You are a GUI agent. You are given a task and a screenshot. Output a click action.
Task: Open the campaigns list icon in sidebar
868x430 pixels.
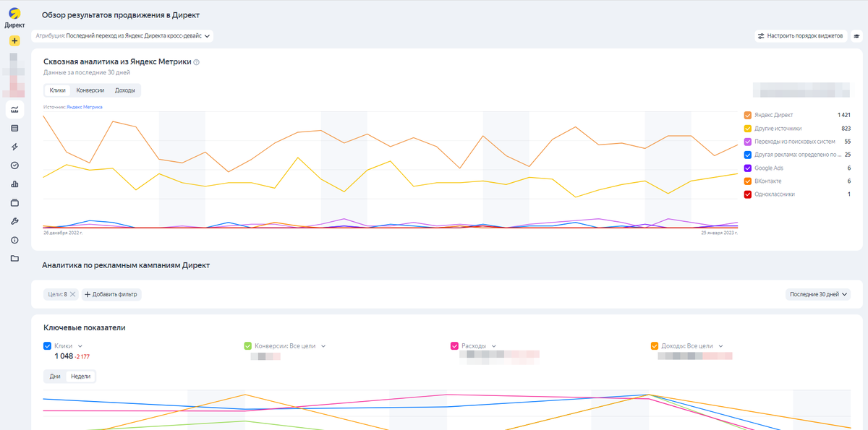pyautogui.click(x=14, y=128)
